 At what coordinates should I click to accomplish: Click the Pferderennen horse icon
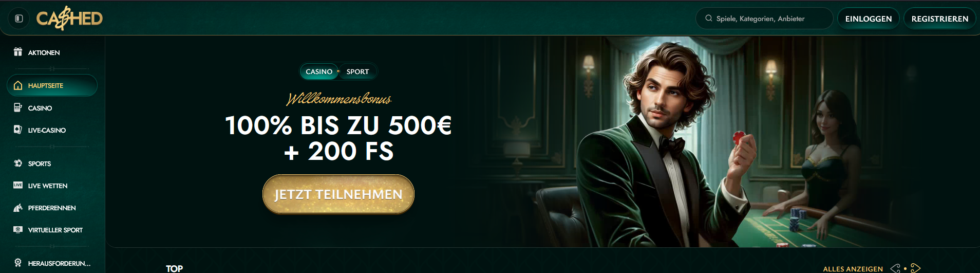point(18,208)
